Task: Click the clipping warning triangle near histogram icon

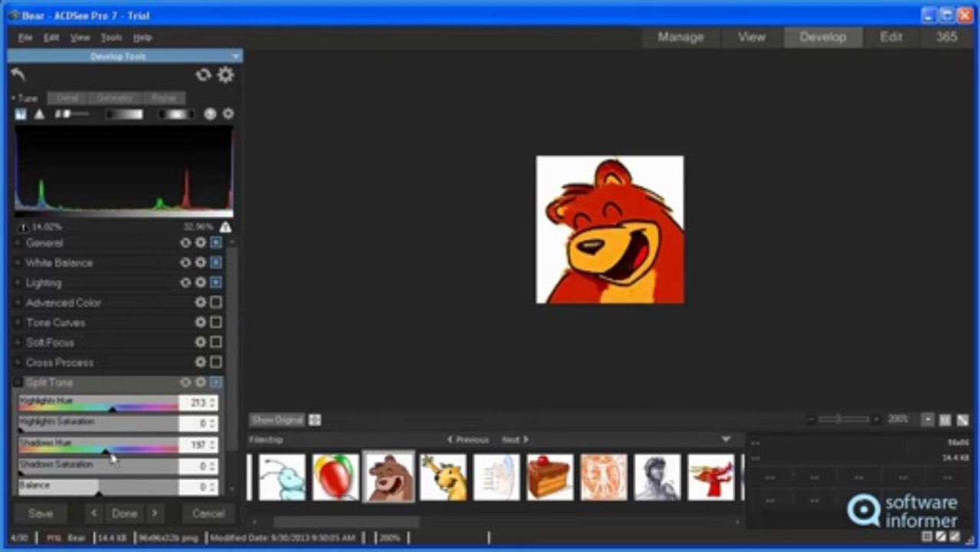Action: click(39, 114)
